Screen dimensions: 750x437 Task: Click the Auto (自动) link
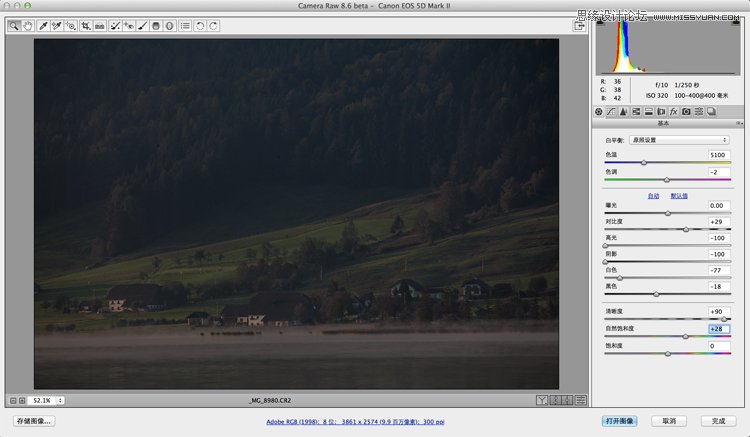(x=653, y=196)
